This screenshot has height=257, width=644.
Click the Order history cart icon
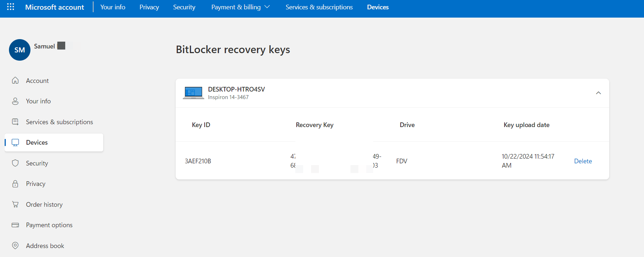point(15,204)
